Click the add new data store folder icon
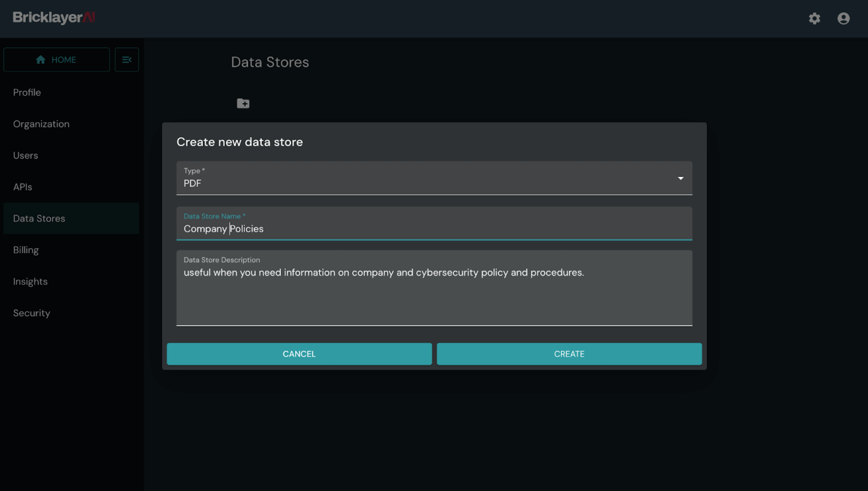868x491 pixels. tap(243, 103)
